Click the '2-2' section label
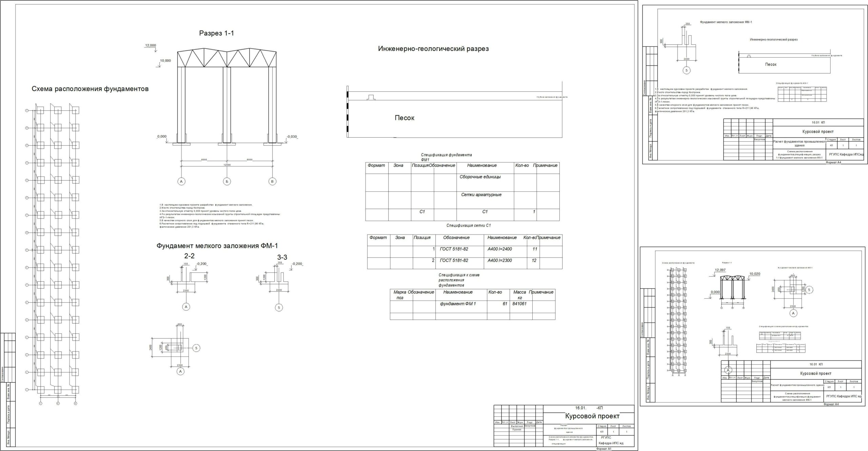Viewport: 868px width, 451px height. point(189,256)
